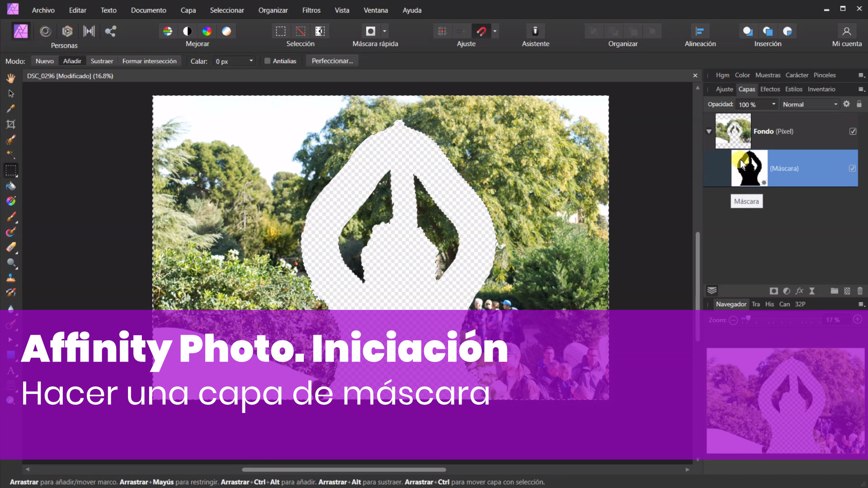The width and height of the screenshot is (868, 488).
Task: Click the Invert Selection icon
Action: tap(320, 31)
